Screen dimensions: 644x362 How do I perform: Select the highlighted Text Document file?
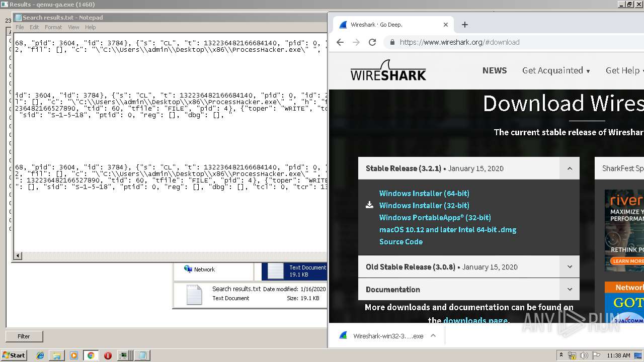tap(294, 271)
